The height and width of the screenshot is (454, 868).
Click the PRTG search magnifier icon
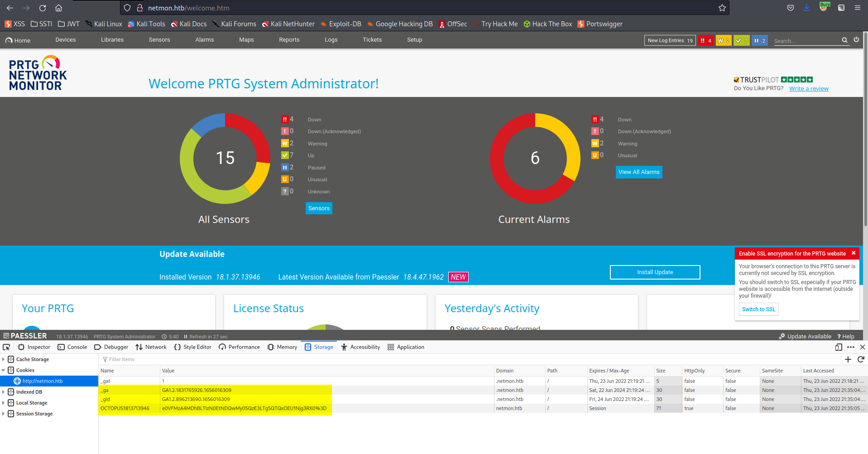point(844,40)
